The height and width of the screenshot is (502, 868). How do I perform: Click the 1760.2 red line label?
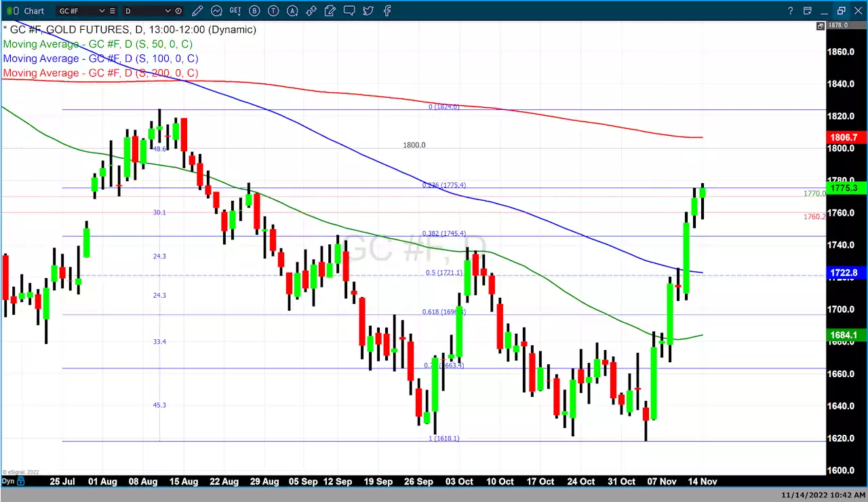point(814,217)
